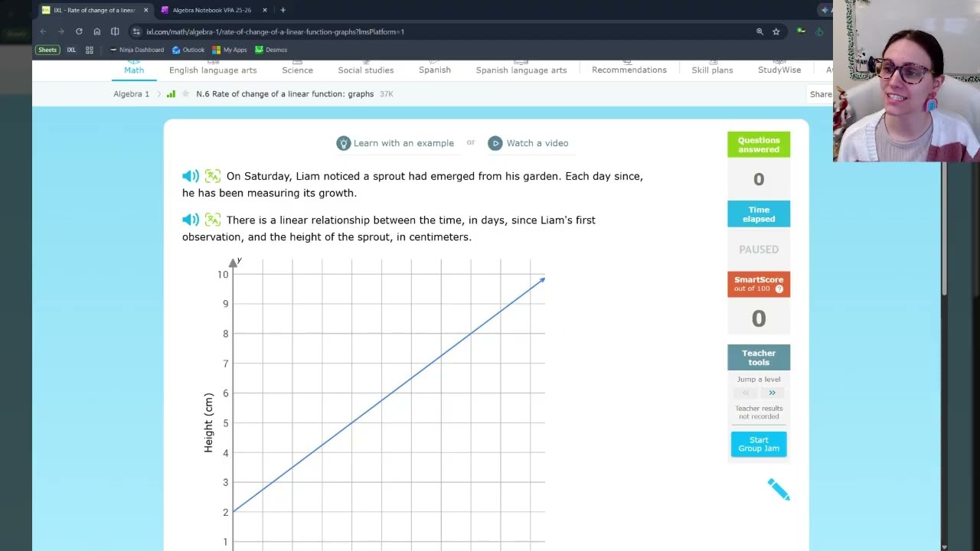This screenshot has width=980, height=551.
Task: Bookmark this page with the star
Action: pos(776,31)
